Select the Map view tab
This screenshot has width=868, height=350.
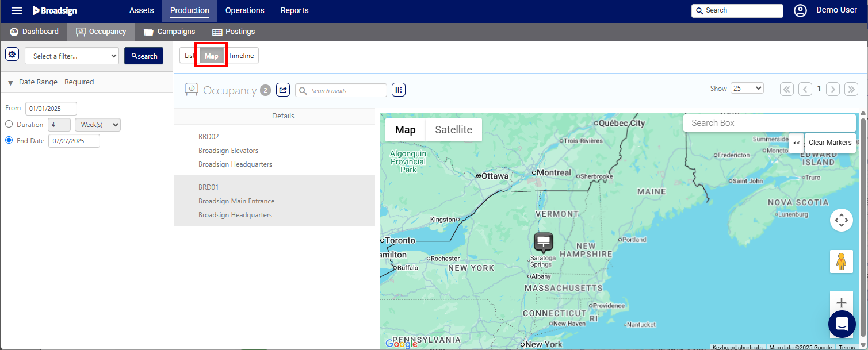point(212,56)
